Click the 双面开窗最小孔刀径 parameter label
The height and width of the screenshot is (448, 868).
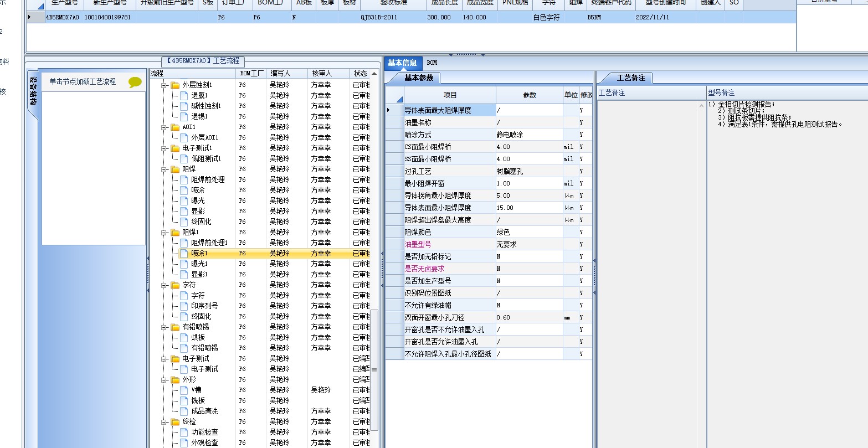434,317
